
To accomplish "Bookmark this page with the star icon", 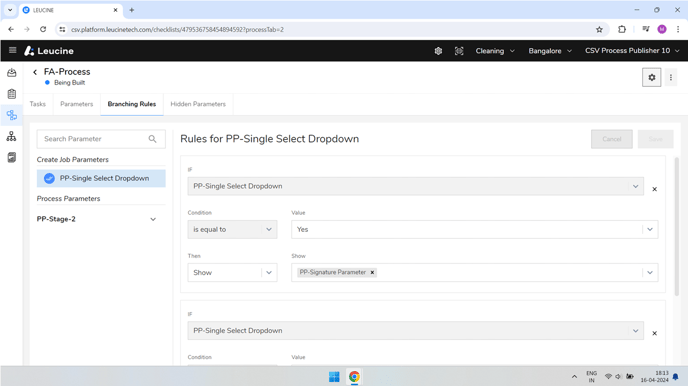I will (599, 29).
